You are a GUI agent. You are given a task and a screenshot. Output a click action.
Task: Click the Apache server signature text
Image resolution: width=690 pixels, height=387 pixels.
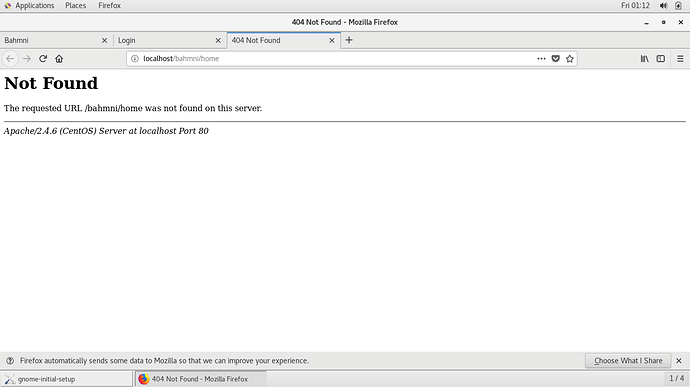tap(106, 131)
